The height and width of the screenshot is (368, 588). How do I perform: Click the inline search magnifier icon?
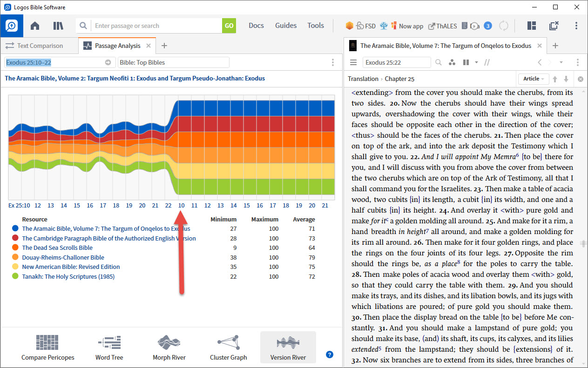439,62
